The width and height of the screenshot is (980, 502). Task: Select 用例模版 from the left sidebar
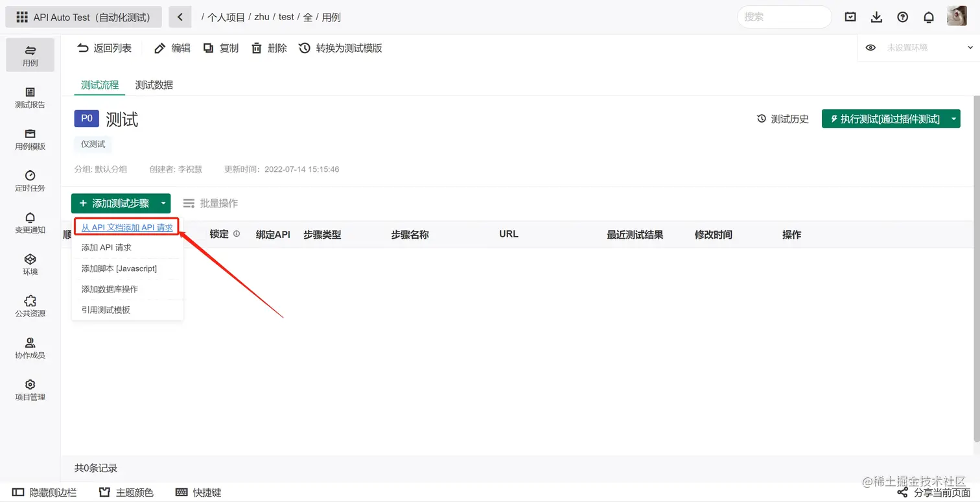click(30, 140)
